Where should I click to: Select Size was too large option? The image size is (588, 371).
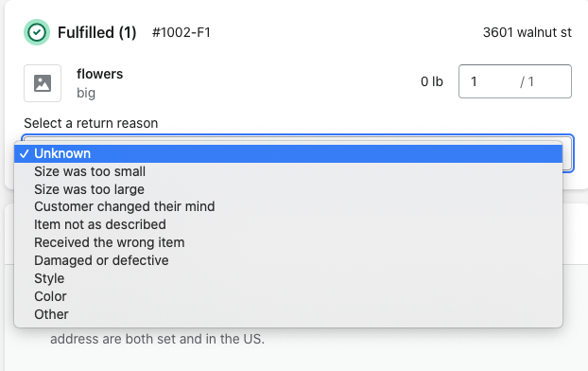coord(288,189)
